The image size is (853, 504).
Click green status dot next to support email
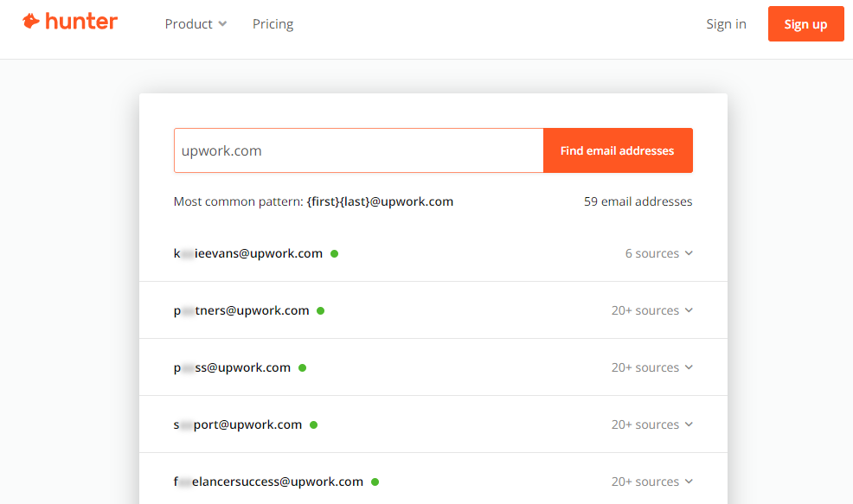[x=313, y=425]
